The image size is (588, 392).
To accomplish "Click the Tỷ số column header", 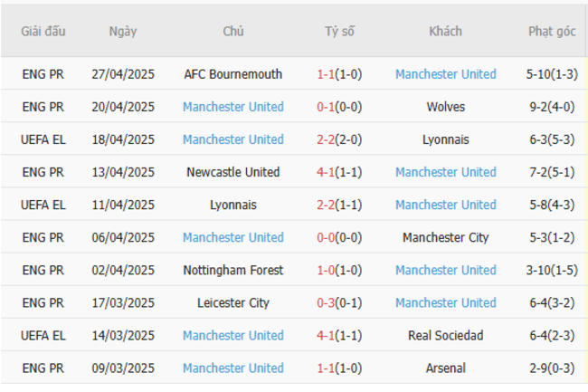I will 339,32.
